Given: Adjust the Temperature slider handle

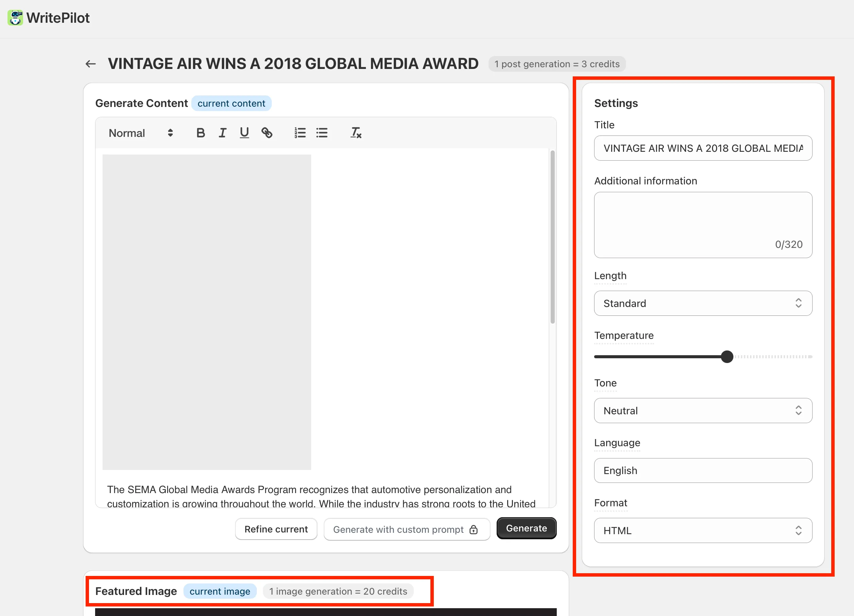Looking at the screenshot, I should tap(727, 357).
